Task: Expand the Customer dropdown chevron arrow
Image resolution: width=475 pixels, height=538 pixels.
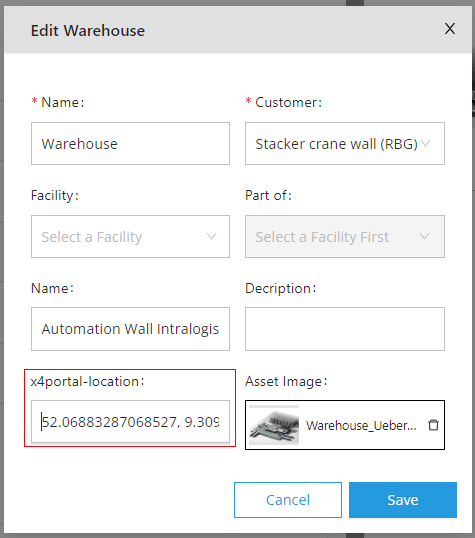Action: (425, 143)
